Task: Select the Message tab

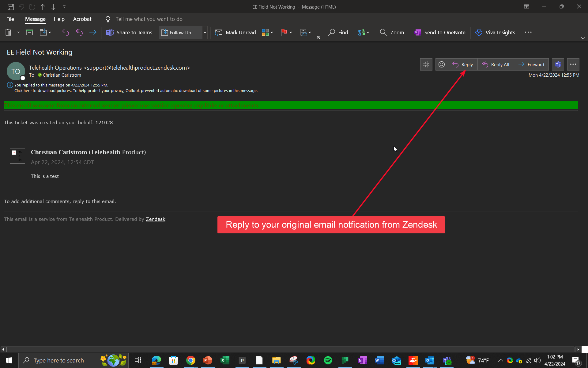Action: click(x=35, y=19)
